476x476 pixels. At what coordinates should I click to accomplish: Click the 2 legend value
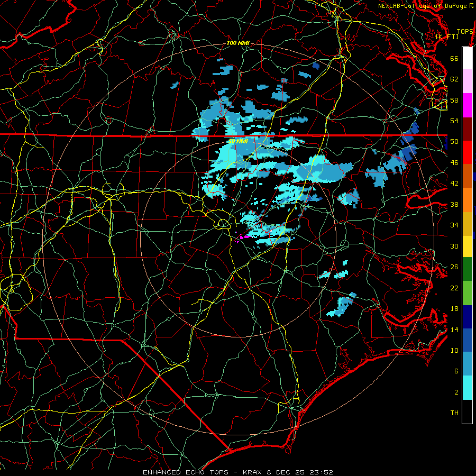click(456, 392)
